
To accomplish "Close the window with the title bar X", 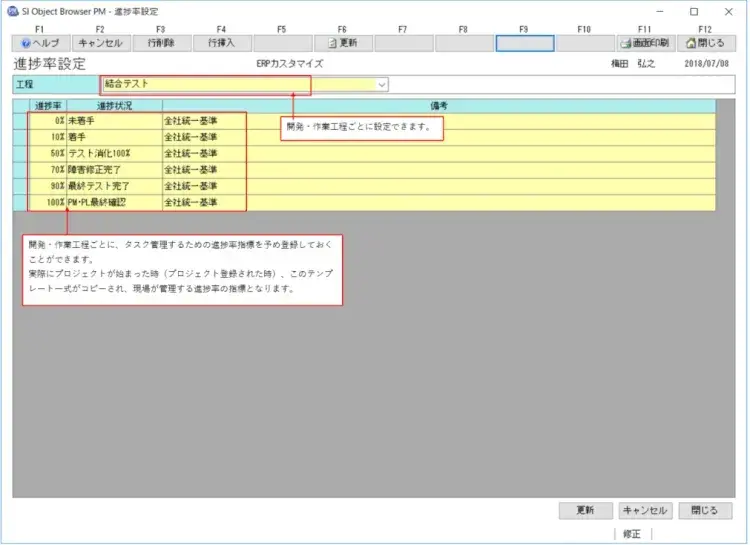I will [x=728, y=11].
